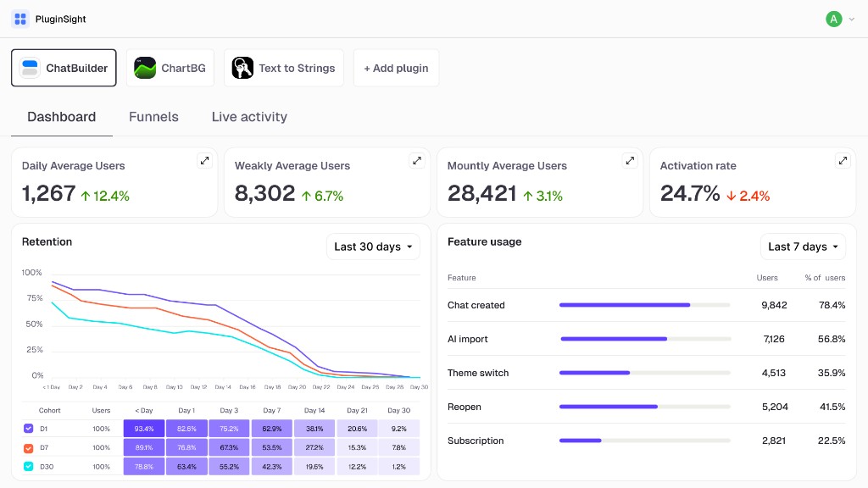Toggle the D30 cohort checkbox
Viewport: 868px width, 488px height.
click(28, 467)
